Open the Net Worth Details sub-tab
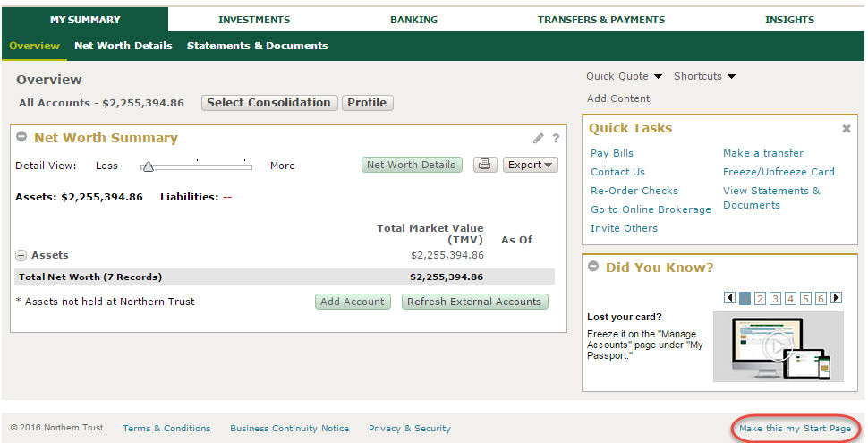 (123, 46)
